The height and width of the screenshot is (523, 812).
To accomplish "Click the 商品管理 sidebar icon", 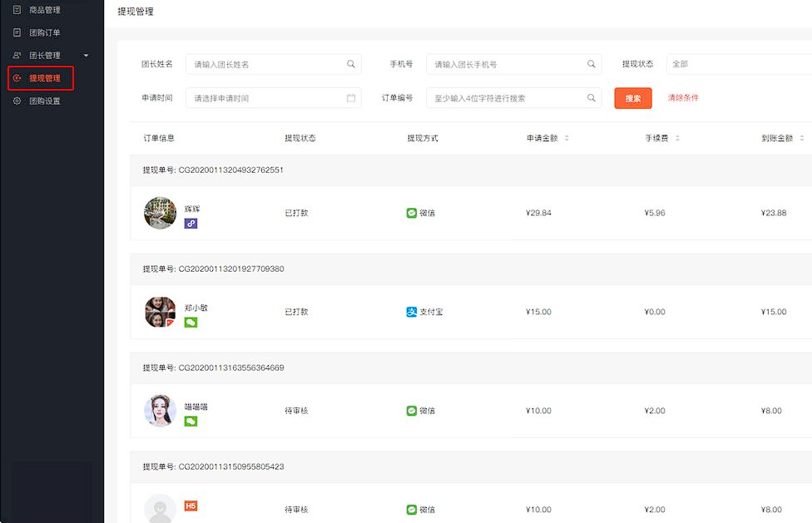I will (x=17, y=9).
